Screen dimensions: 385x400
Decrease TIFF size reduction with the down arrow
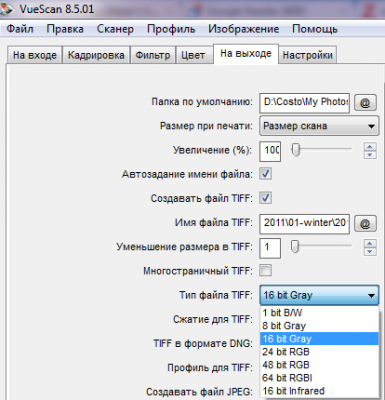pos(370,251)
